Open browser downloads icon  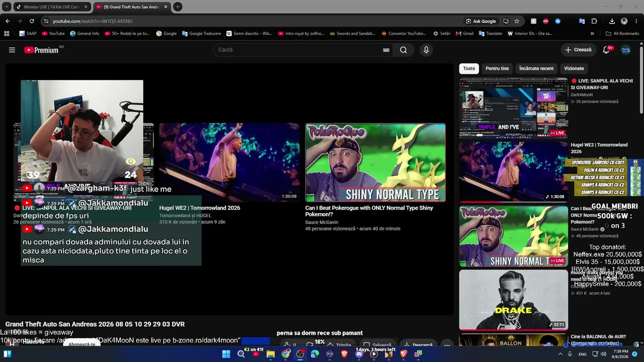612,21
